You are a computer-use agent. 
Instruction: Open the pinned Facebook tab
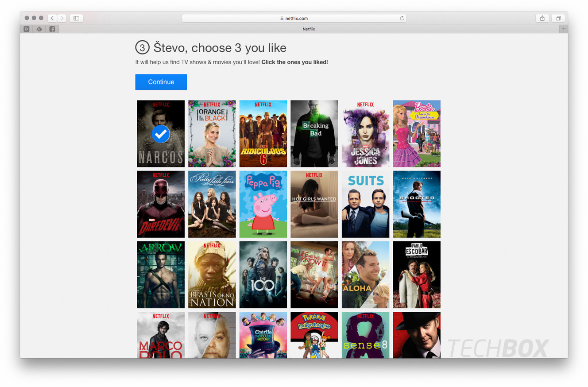coord(52,29)
